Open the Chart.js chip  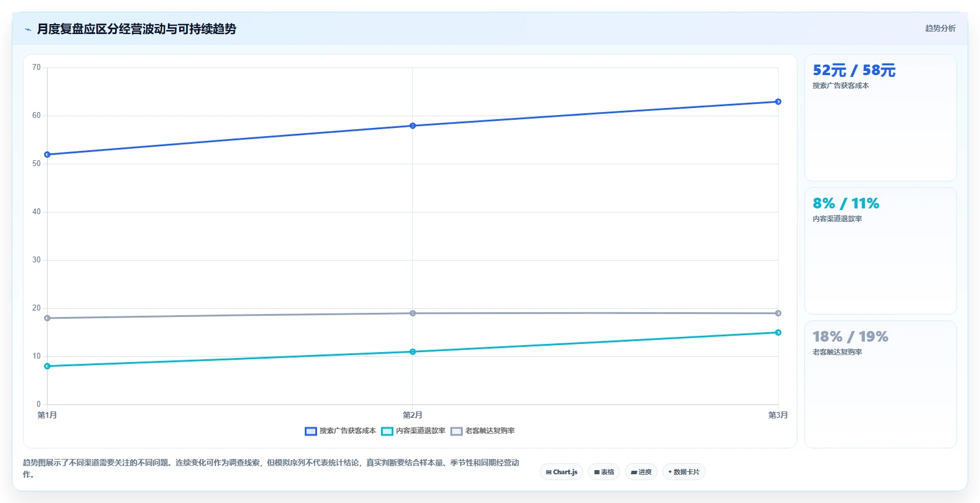coord(561,472)
